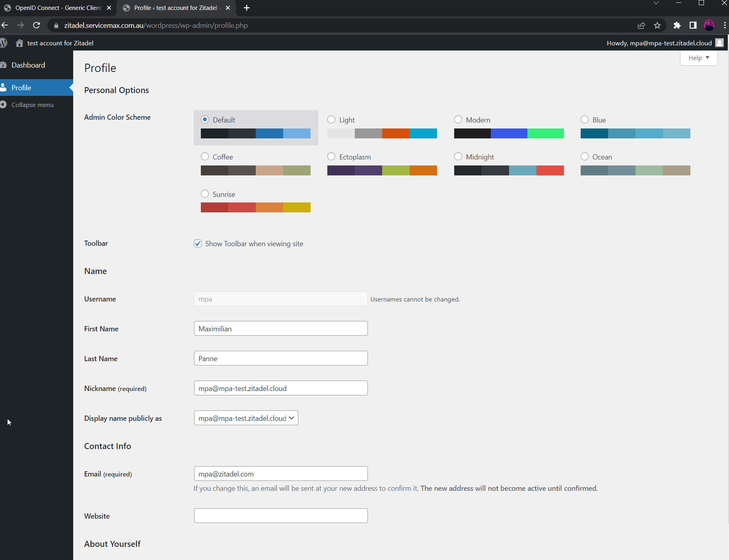Click the WordPress logo icon in admin bar
This screenshot has height=560, width=729.
point(4,43)
